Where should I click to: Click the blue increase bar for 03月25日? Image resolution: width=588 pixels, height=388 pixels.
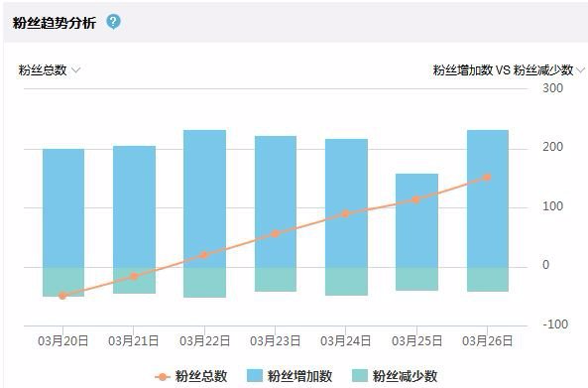(x=417, y=220)
